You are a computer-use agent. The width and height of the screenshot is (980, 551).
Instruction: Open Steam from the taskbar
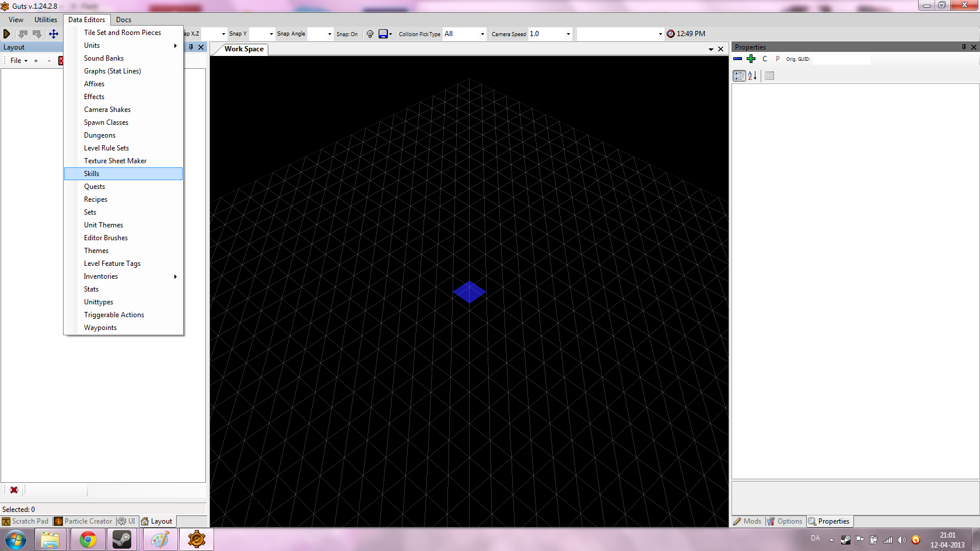click(x=122, y=540)
